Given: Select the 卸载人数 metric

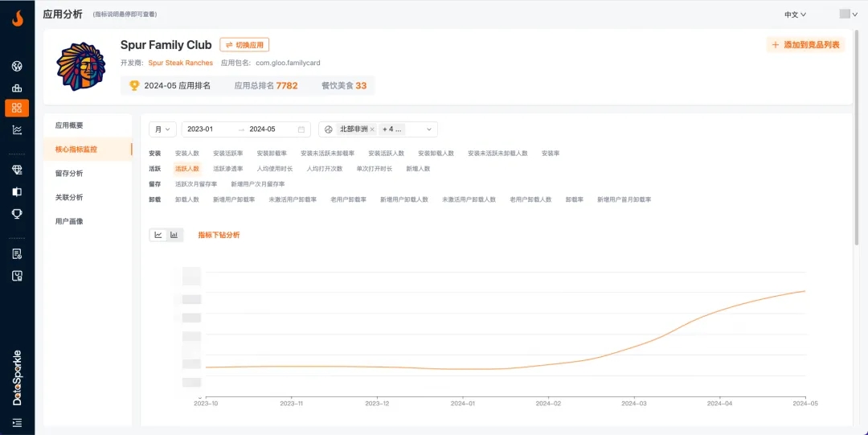Looking at the screenshot, I should tap(187, 199).
